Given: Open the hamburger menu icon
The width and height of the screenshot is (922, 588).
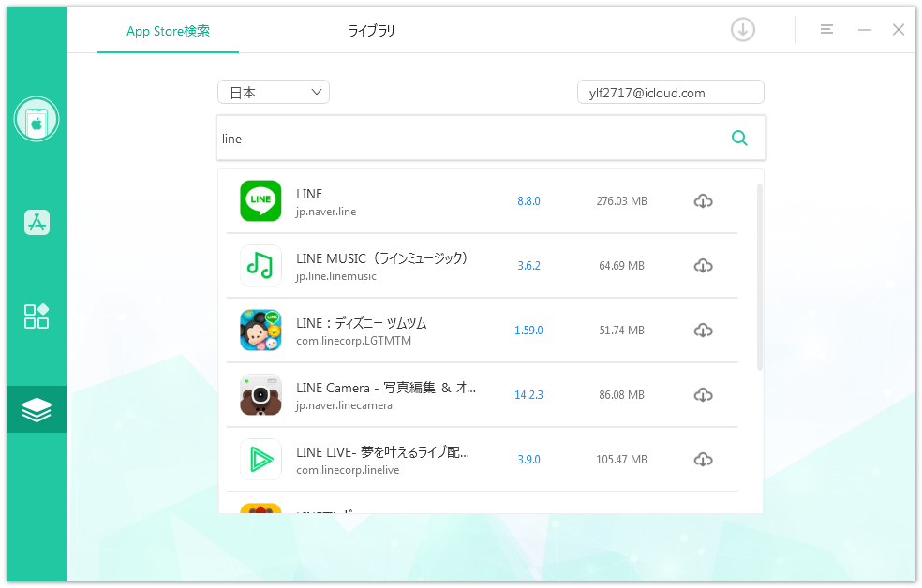Looking at the screenshot, I should pos(826,29).
